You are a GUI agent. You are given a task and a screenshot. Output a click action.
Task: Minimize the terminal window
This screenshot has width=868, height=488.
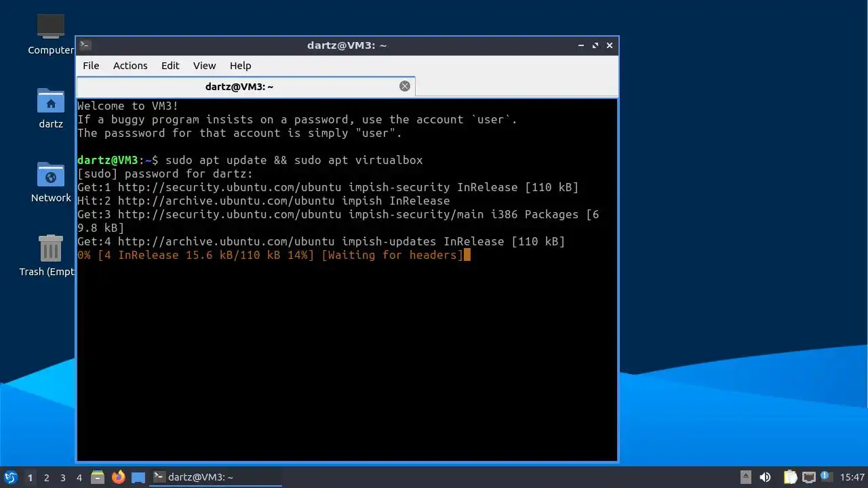(581, 45)
